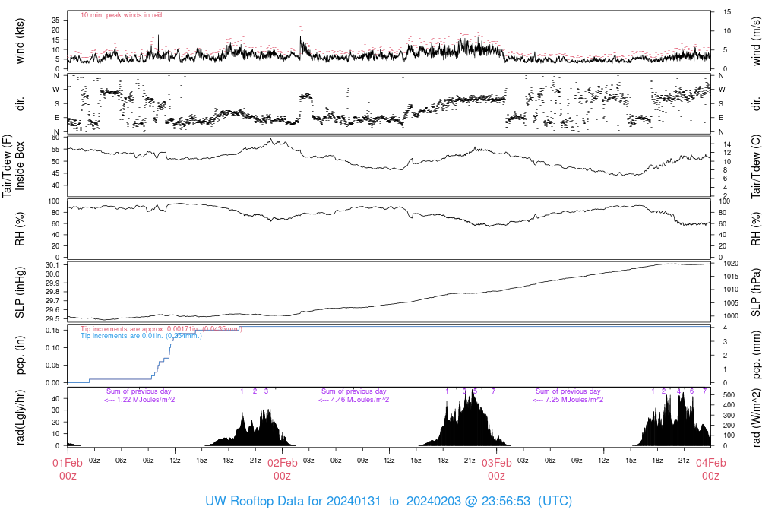The width and height of the screenshot is (778, 532).
Task: Click the red tip increments 0.00171in note
Action: pos(141,328)
